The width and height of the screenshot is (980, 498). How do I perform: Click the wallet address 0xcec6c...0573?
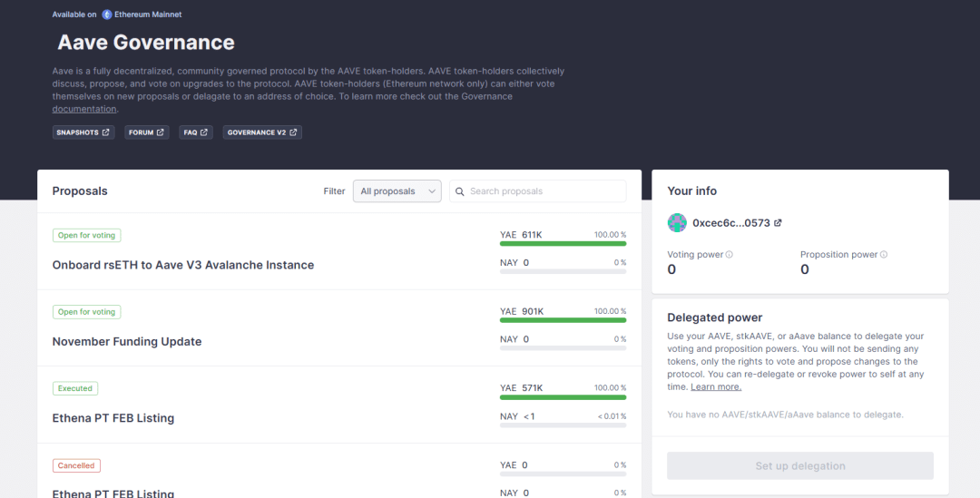731,223
